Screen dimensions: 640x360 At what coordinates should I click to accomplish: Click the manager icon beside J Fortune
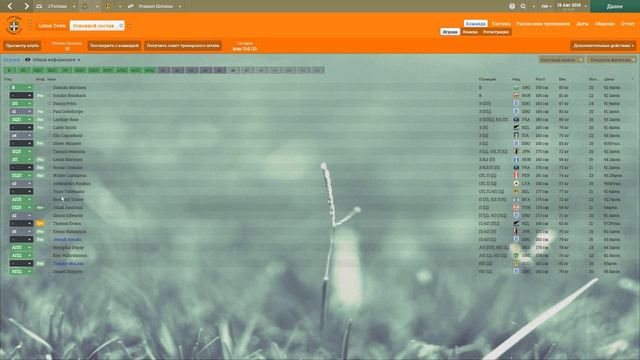click(x=39, y=6)
